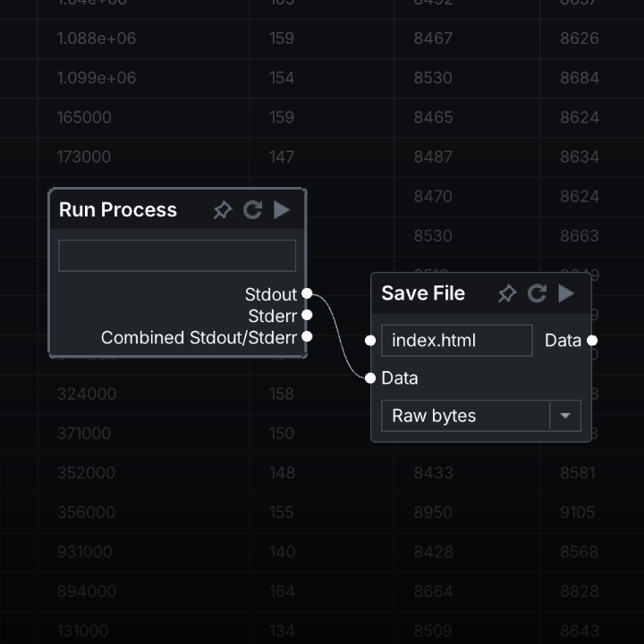This screenshot has width=644, height=644.
Task: Pin the Run Process node
Action: [223, 210]
